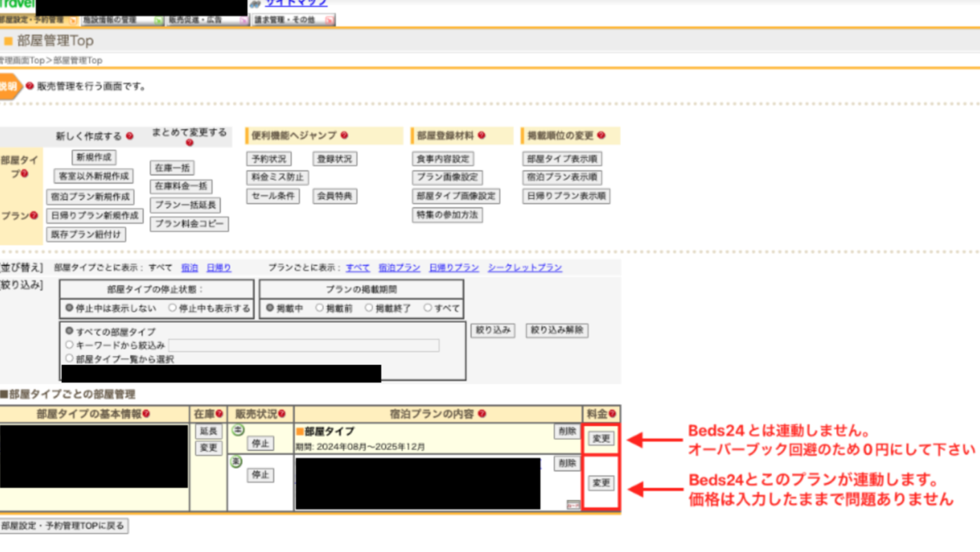The height and width of the screenshot is (552, 980).
Task: Click help icon in 販売状況 column header
Action: [282, 414]
